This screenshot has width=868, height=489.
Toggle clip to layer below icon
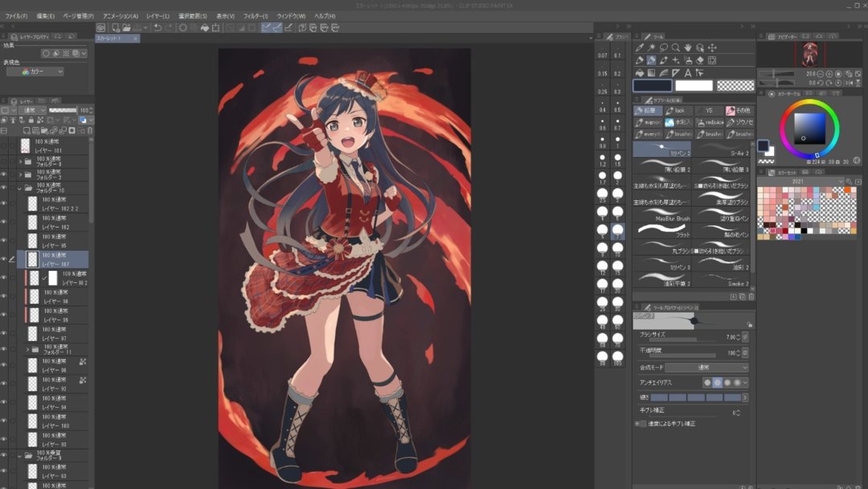(5, 120)
